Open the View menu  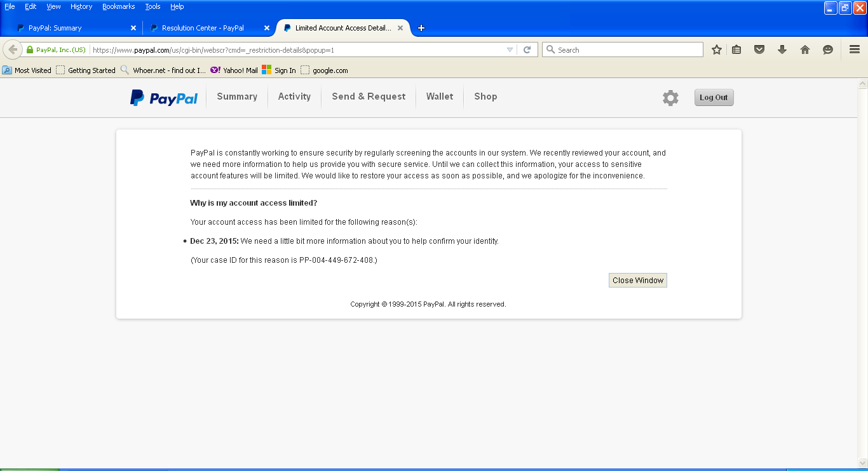54,6
